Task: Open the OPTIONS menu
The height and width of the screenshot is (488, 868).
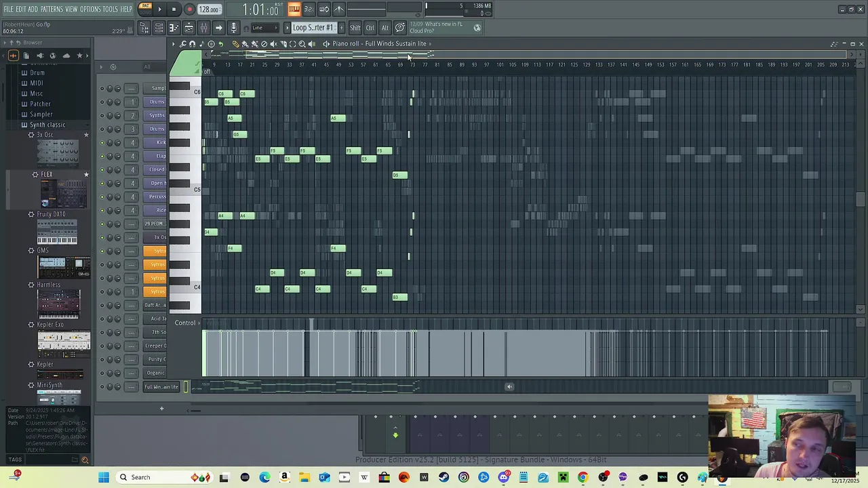Action: click(x=90, y=9)
